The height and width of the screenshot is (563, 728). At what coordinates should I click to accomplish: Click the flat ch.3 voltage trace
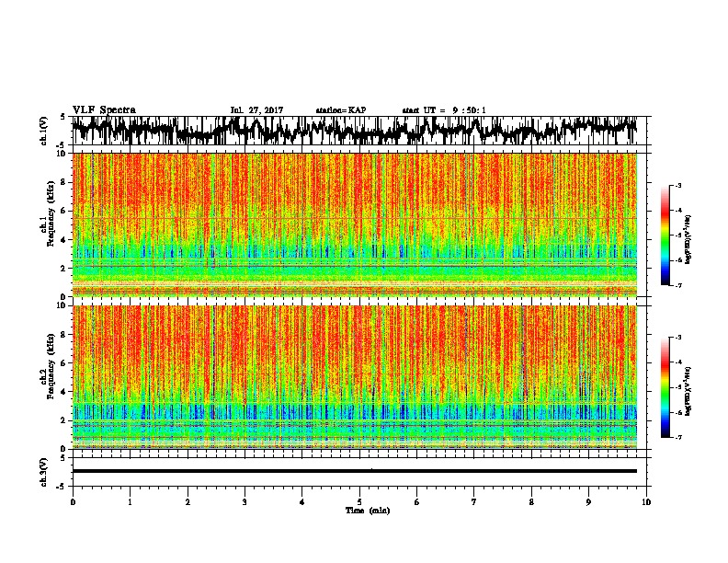tap(355, 471)
